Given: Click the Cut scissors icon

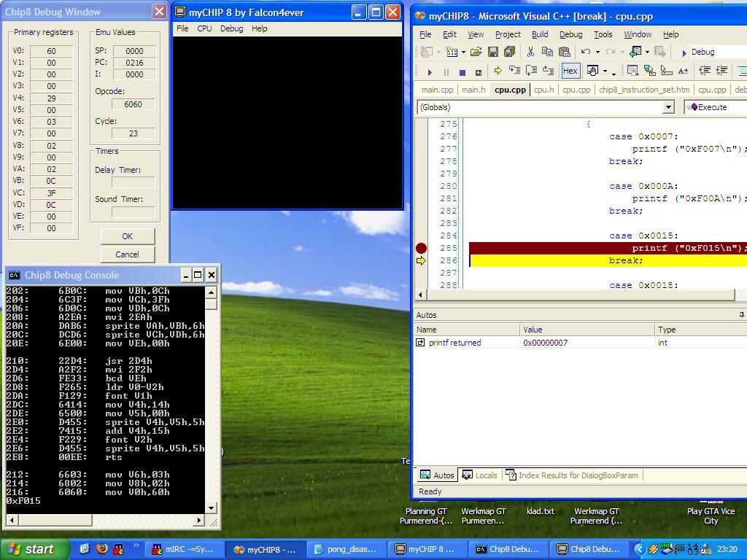Looking at the screenshot, I should click(530, 52).
